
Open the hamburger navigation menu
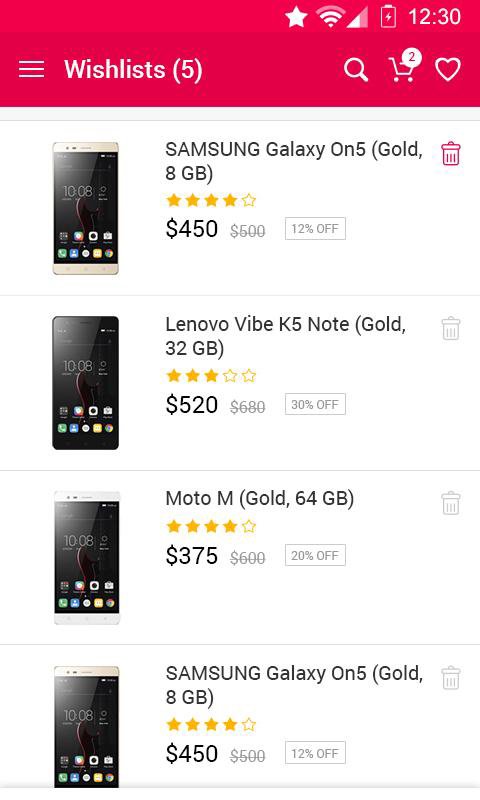(31, 69)
